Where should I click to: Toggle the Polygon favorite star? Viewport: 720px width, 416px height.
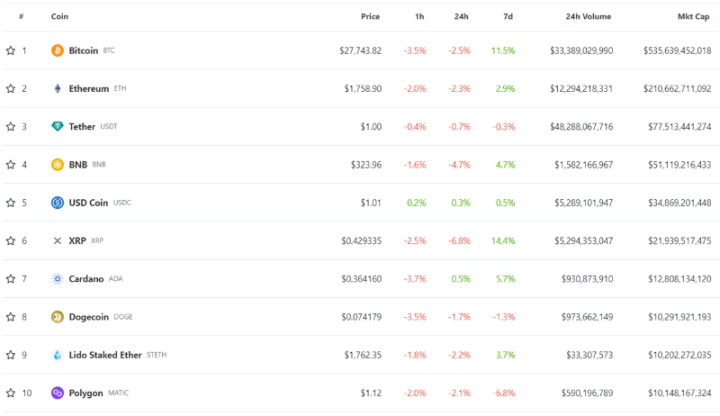point(10,393)
